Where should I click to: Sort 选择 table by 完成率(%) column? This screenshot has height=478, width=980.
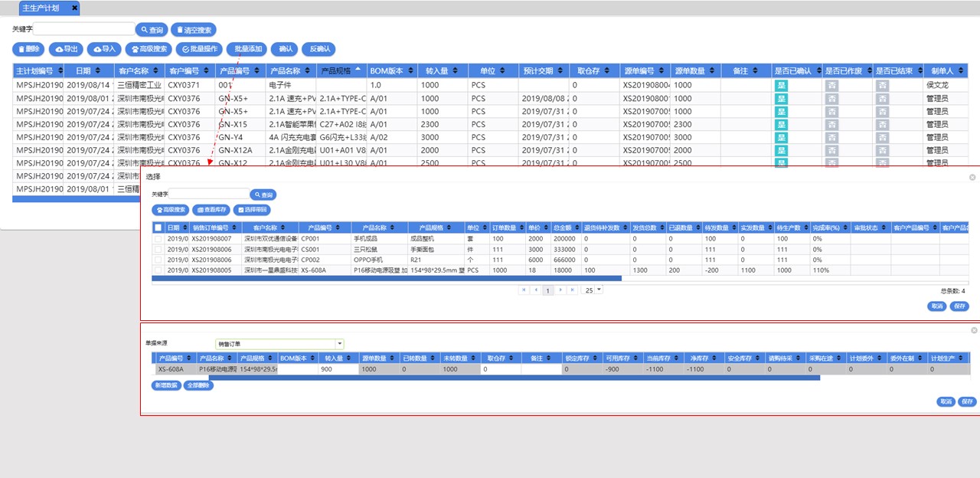point(844,228)
